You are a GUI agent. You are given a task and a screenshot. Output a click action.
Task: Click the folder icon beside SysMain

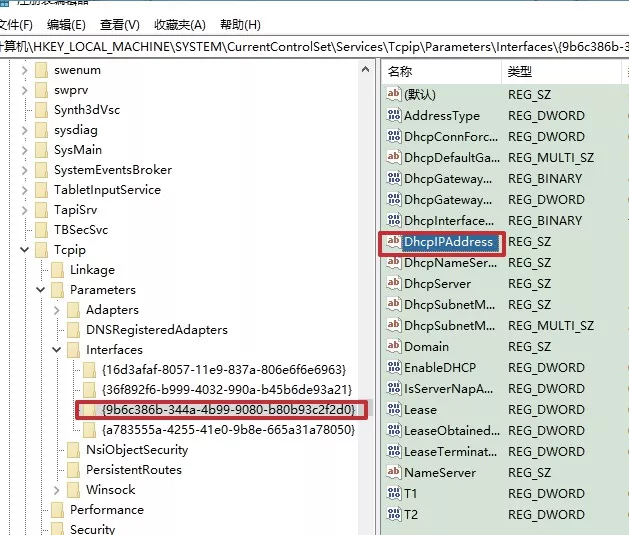tap(41, 150)
